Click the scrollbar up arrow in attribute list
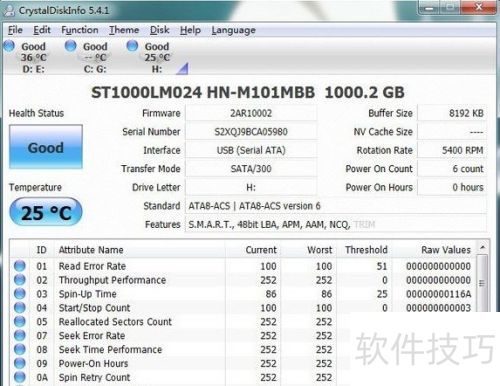 point(482,247)
